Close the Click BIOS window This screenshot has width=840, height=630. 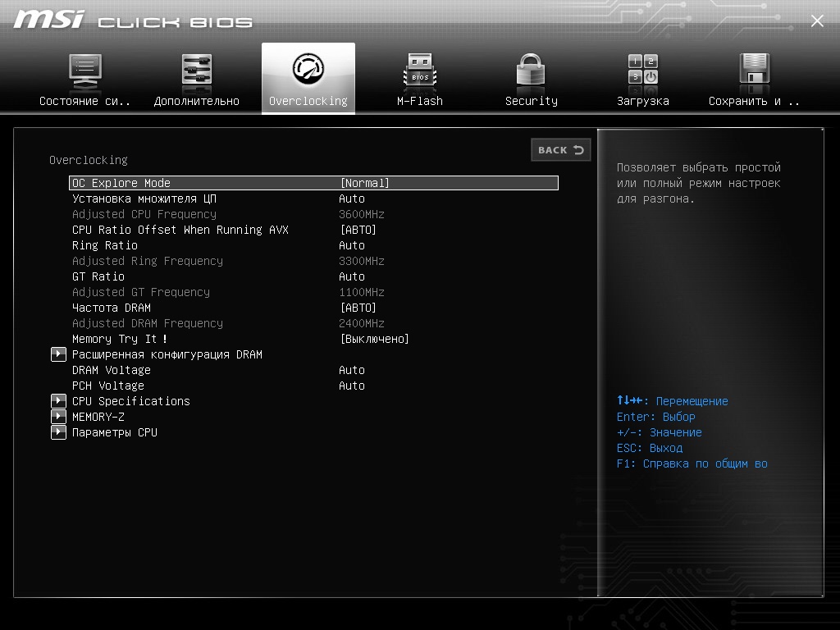[817, 21]
